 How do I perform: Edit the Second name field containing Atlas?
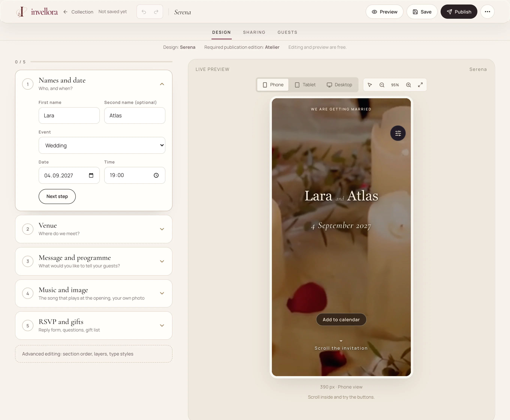(135, 116)
